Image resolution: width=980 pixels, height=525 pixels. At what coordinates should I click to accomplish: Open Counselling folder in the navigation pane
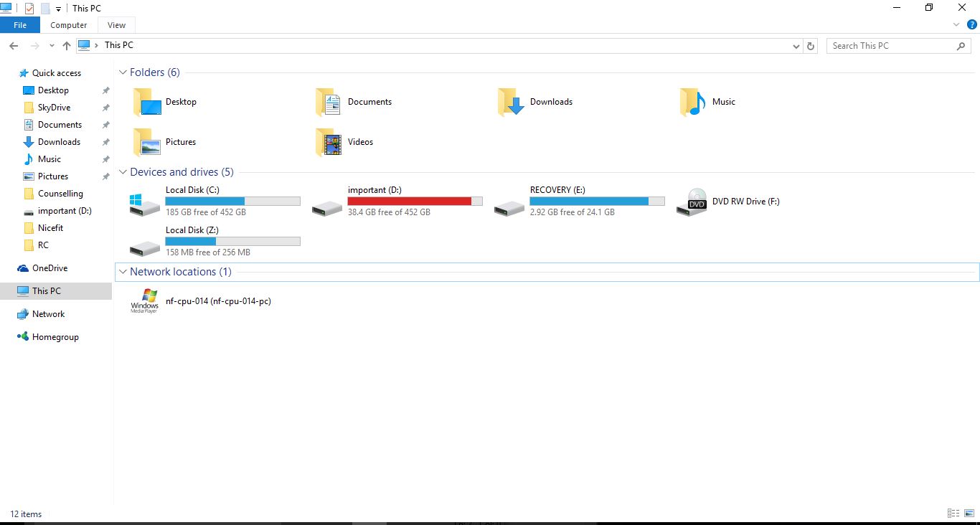[60, 194]
